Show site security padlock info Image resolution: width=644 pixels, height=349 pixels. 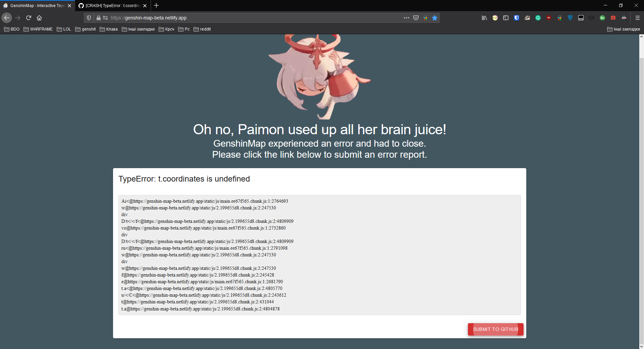click(98, 18)
